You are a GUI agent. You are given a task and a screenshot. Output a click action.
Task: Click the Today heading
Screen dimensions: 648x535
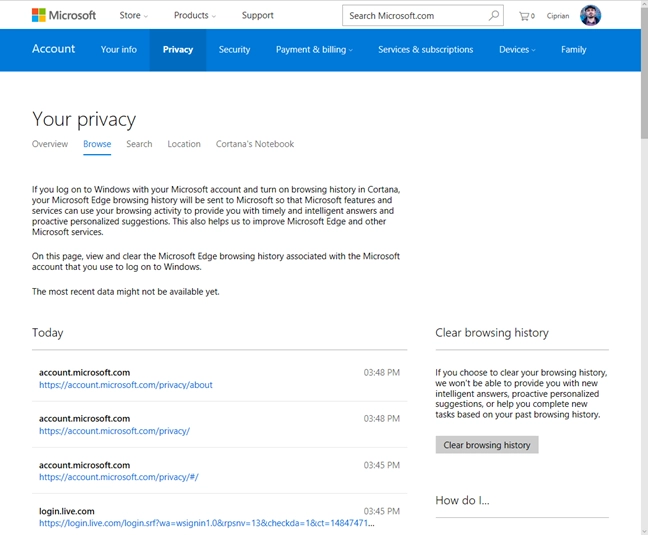[48, 333]
